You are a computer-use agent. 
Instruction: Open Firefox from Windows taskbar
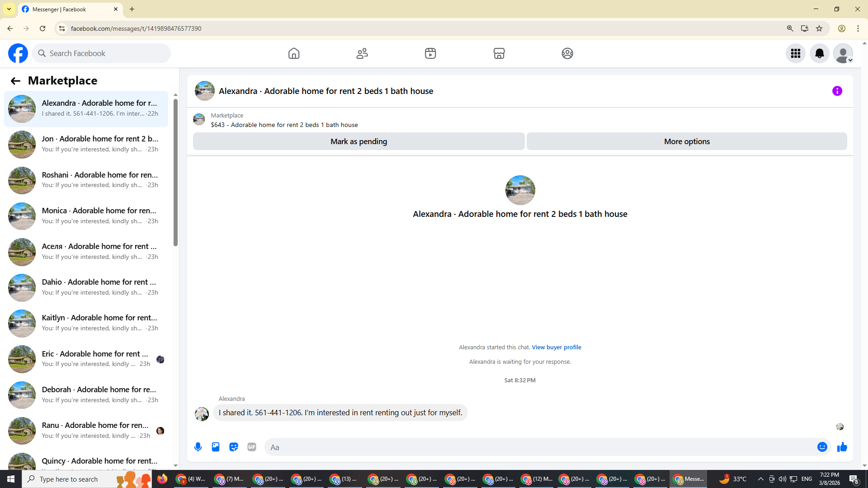pyautogui.click(x=162, y=479)
